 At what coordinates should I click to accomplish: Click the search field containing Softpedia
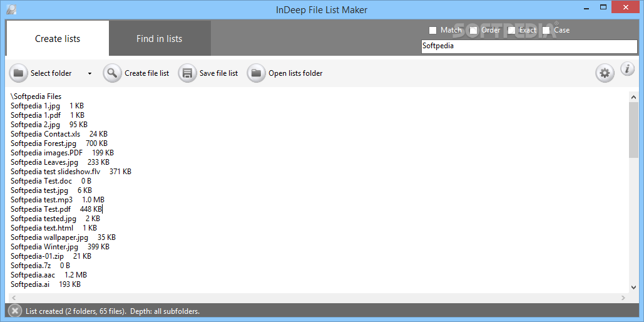click(529, 46)
